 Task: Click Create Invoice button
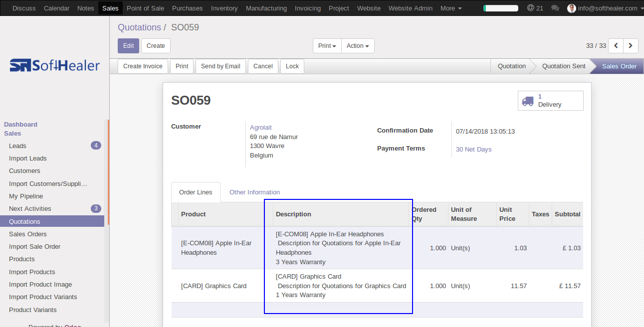(x=143, y=66)
